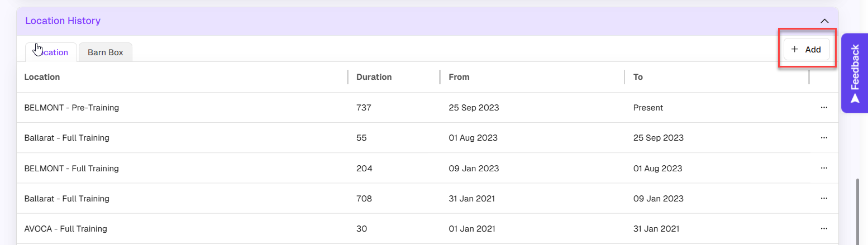Open the Feedback side panel

[x=855, y=74]
